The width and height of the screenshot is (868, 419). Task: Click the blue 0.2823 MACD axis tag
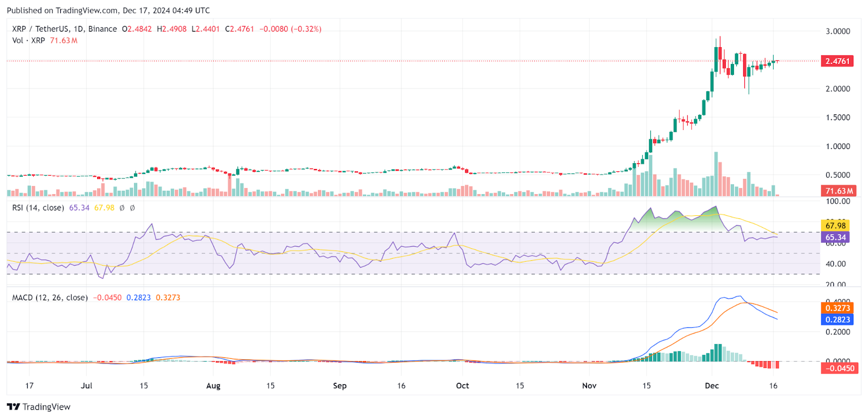click(838, 320)
